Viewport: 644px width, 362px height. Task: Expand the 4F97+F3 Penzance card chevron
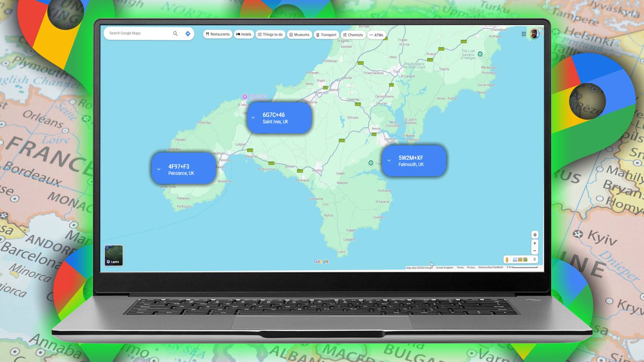[x=159, y=169]
